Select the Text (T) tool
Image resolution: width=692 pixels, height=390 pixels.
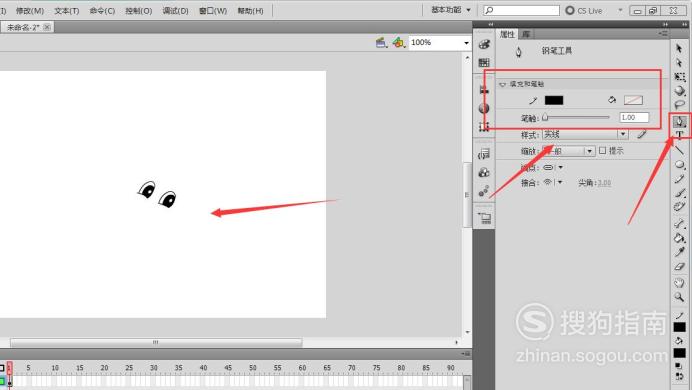tap(680, 135)
